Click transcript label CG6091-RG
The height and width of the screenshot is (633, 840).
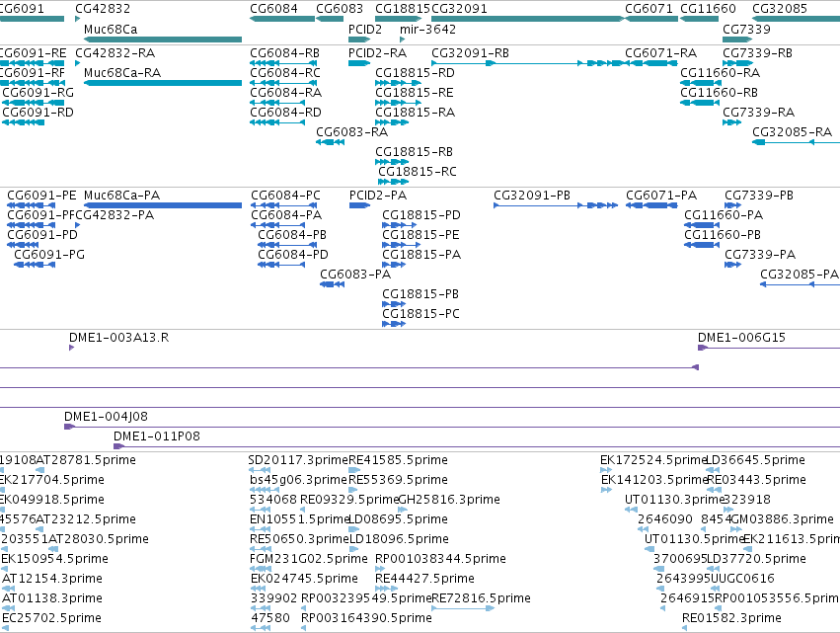coord(38,93)
